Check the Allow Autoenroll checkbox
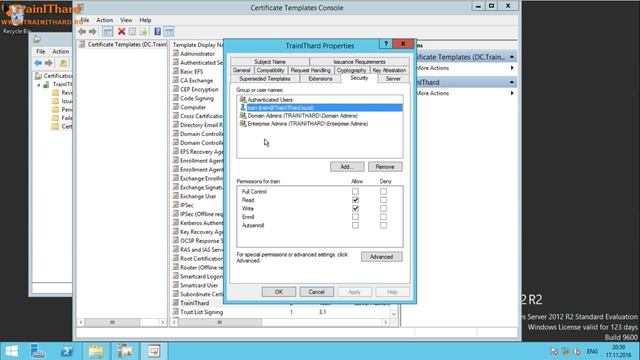This screenshot has height=360, width=640. (355, 225)
